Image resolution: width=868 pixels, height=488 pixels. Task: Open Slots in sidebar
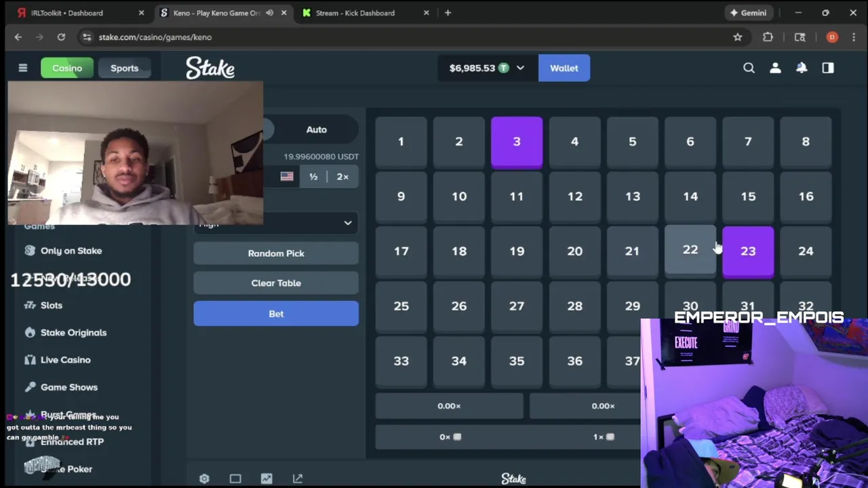tap(52, 305)
